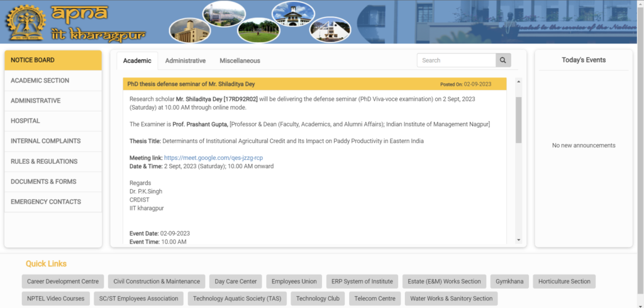This screenshot has height=308, width=644.
Task: Select the Academic tab
Action: (137, 60)
